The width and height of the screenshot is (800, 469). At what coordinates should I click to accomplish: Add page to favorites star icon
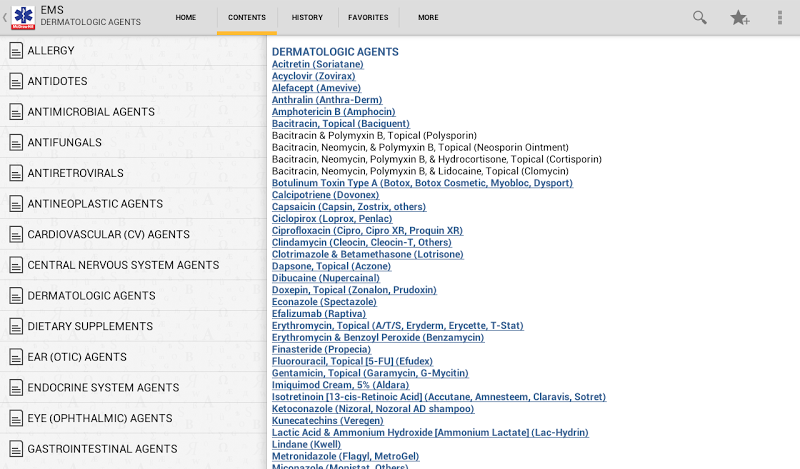739,17
